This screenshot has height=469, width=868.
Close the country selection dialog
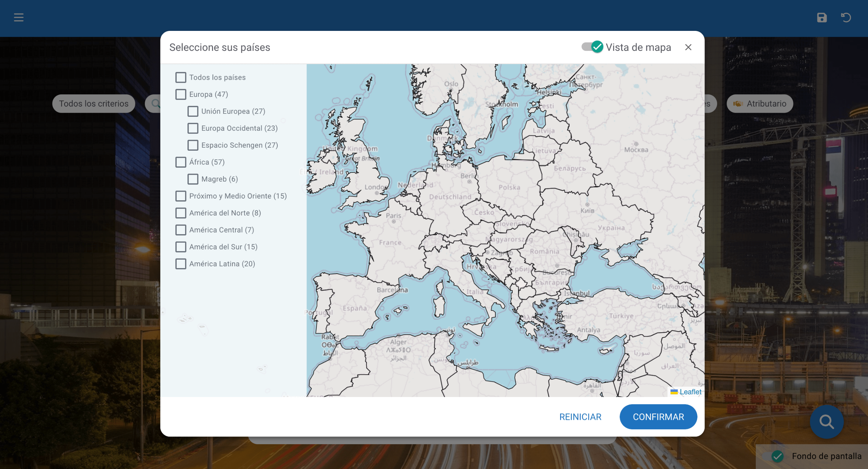click(x=688, y=47)
